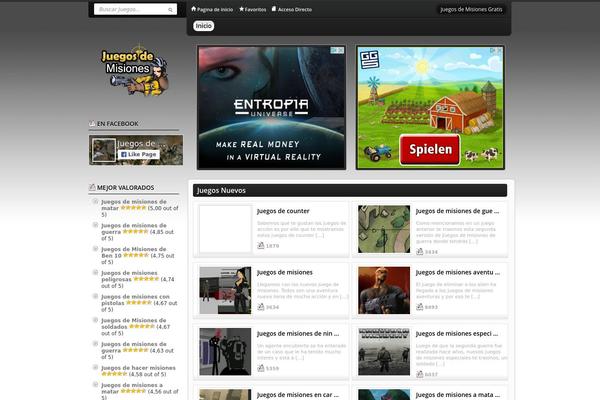Open top rated Juegos de Misiones de Ben 10
This screenshot has width=600, height=400.
134,252
